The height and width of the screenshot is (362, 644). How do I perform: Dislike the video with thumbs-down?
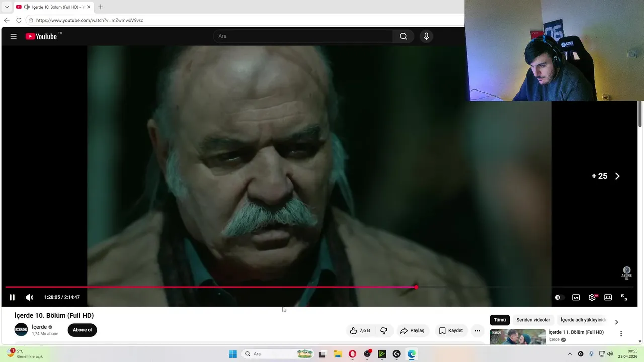(x=384, y=331)
